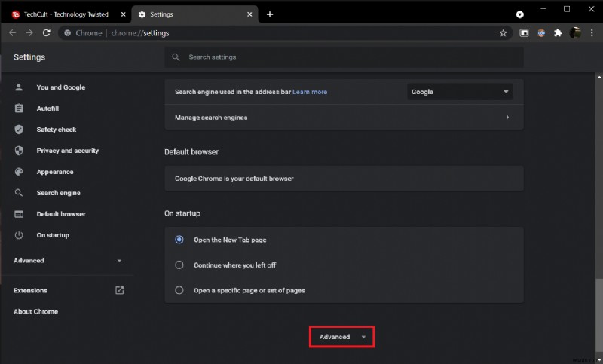Open Chrome three-dot menu
603x364 pixels.
coord(592,33)
